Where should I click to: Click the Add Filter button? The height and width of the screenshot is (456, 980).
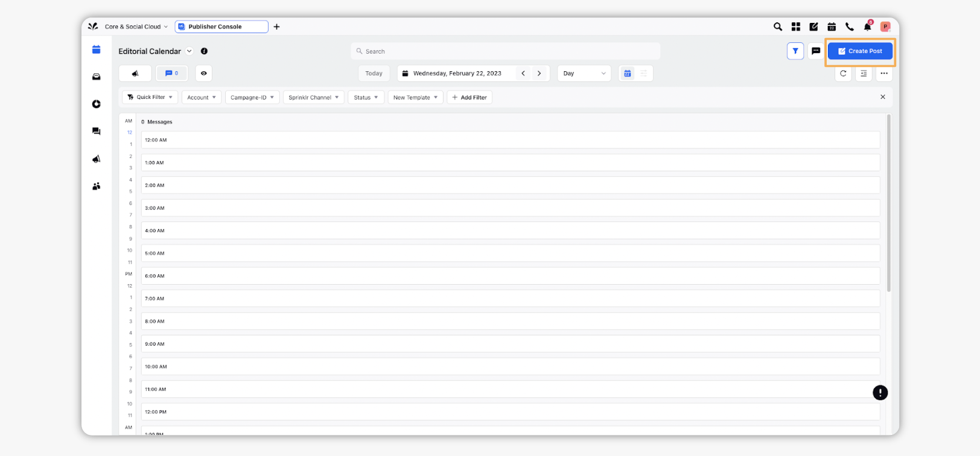pyautogui.click(x=469, y=97)
